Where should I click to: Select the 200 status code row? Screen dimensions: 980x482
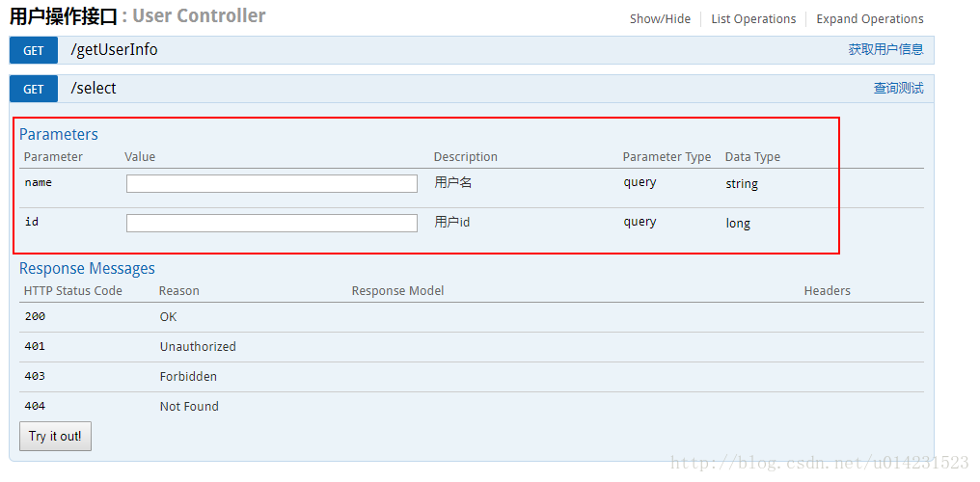(x=35, y=316)
